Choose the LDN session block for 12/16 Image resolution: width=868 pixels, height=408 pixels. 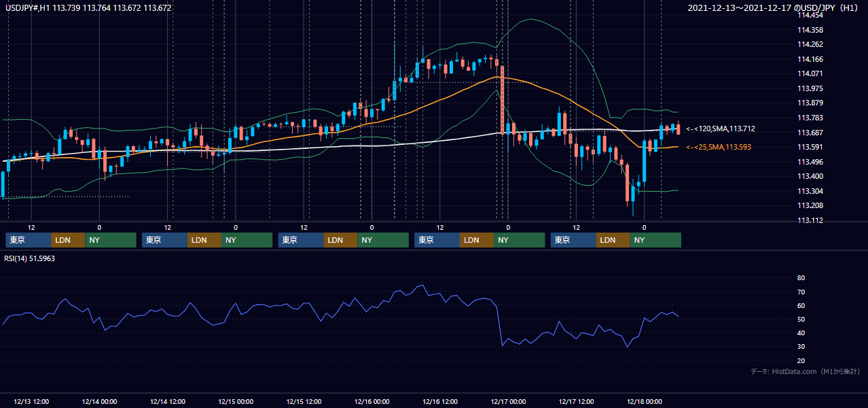click(x=477, y=240)
